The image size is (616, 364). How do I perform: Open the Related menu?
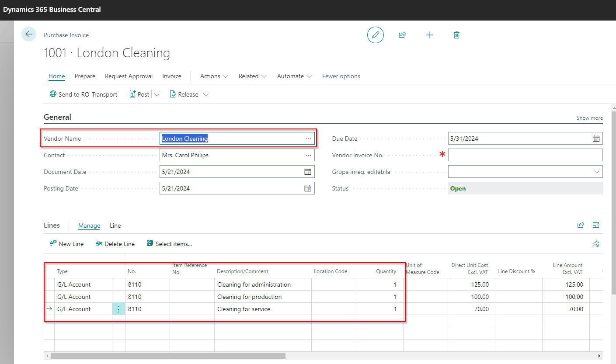[x=253, y=76]
